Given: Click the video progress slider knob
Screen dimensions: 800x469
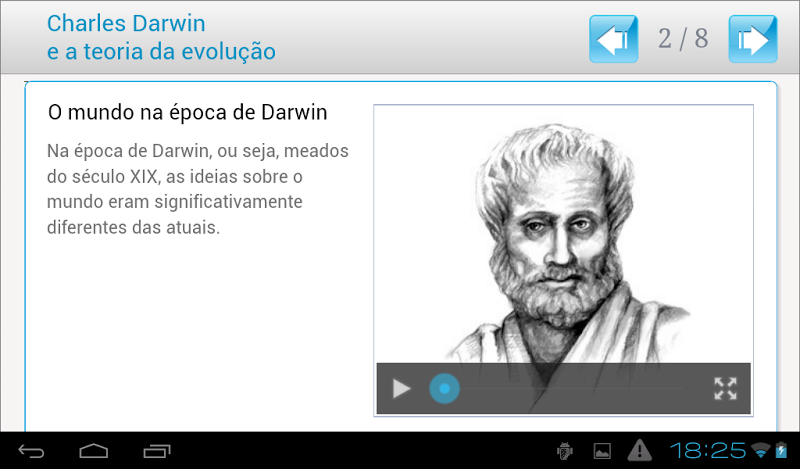Looking at the screenshot, I should 444,389.
